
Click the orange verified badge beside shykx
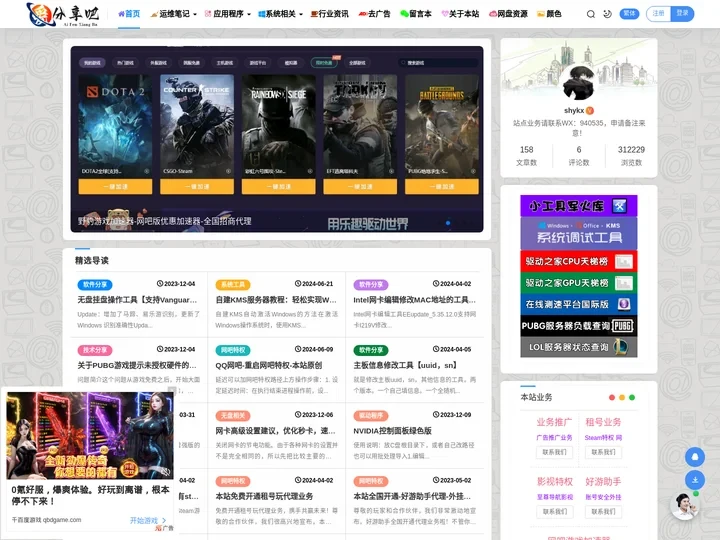click(x=590, y=111)
